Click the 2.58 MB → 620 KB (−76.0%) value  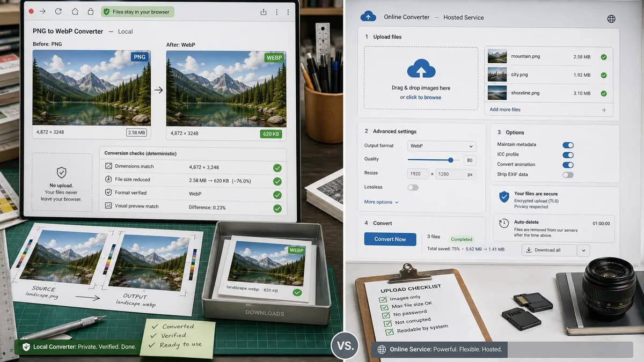220,180
